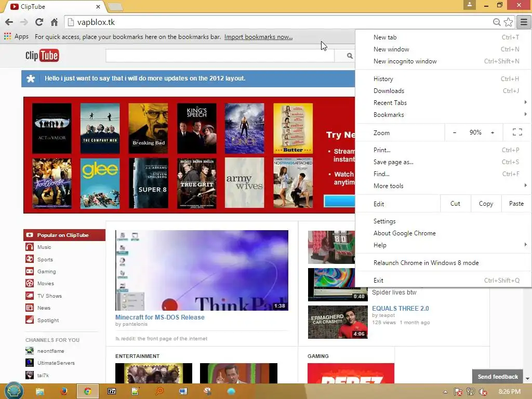Click the Send feedback button

pyautogui.click(x=498, y=377)
